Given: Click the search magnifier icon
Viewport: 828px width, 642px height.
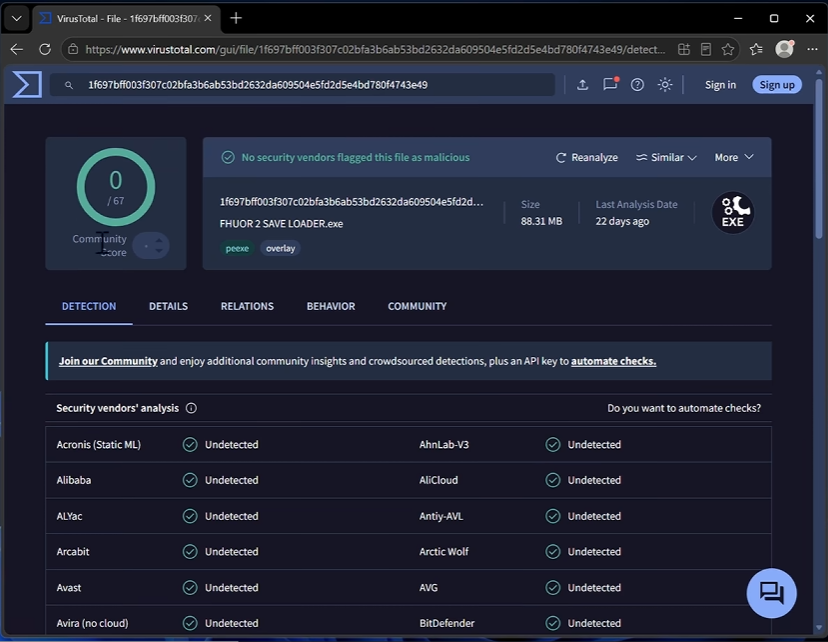Looking at the screenshot, I should (x=69, y=85).
